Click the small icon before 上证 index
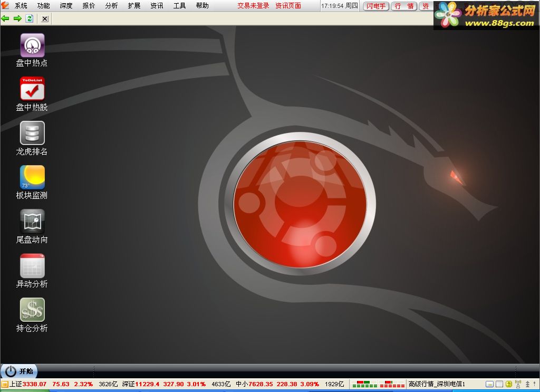 click(x=4, y=384)
